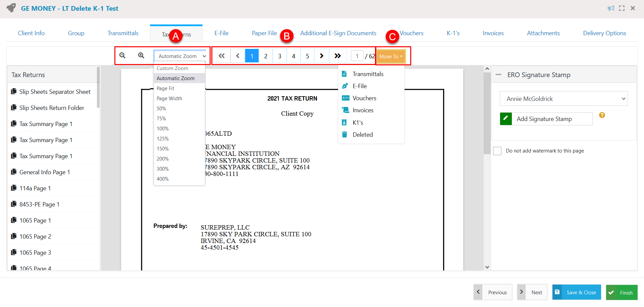644x307 pixels.
Task: Open the Move To dropdown
Action: (391, 56)
